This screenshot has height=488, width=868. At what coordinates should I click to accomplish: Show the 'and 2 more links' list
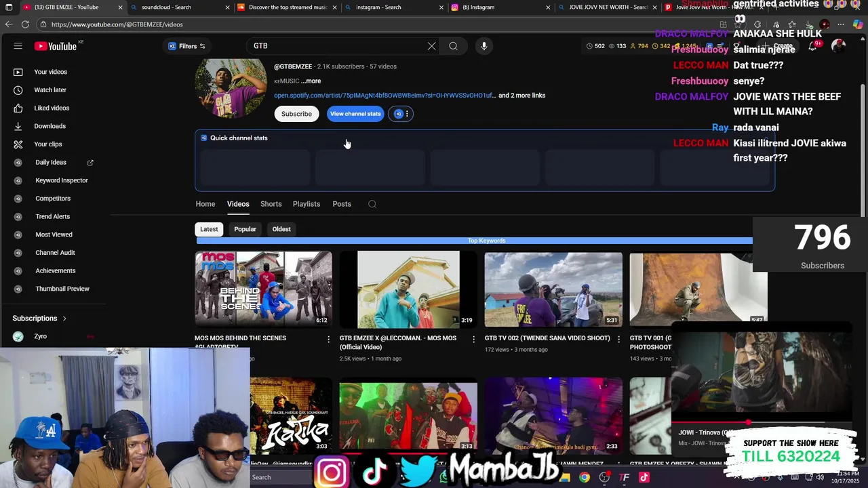(x=521, y=96)
